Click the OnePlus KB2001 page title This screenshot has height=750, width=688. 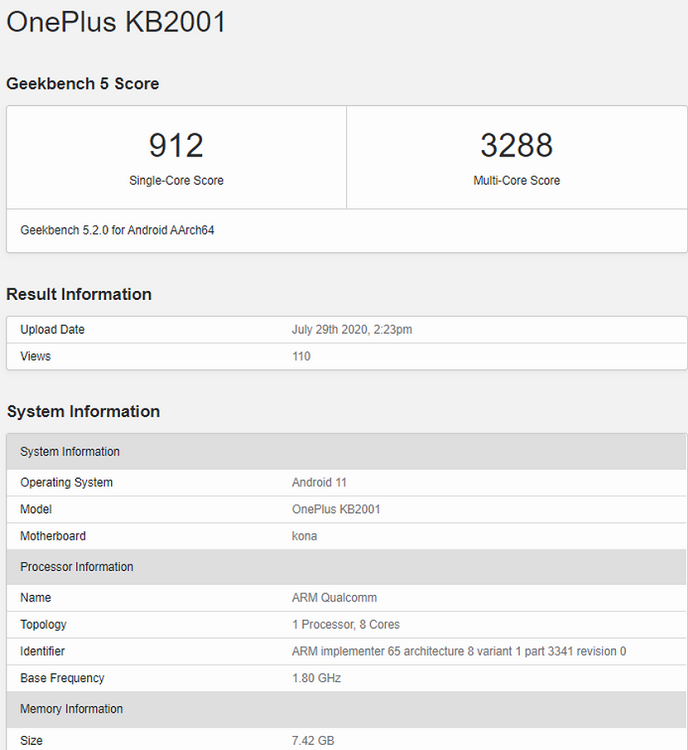(x=116, y=22)
